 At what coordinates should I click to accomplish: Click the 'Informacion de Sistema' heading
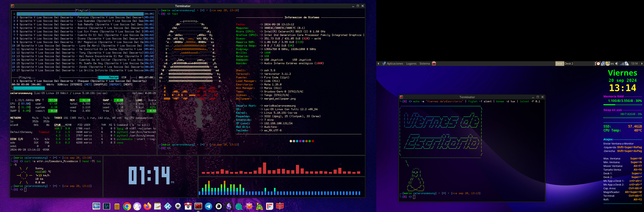(x=302, y=17)
